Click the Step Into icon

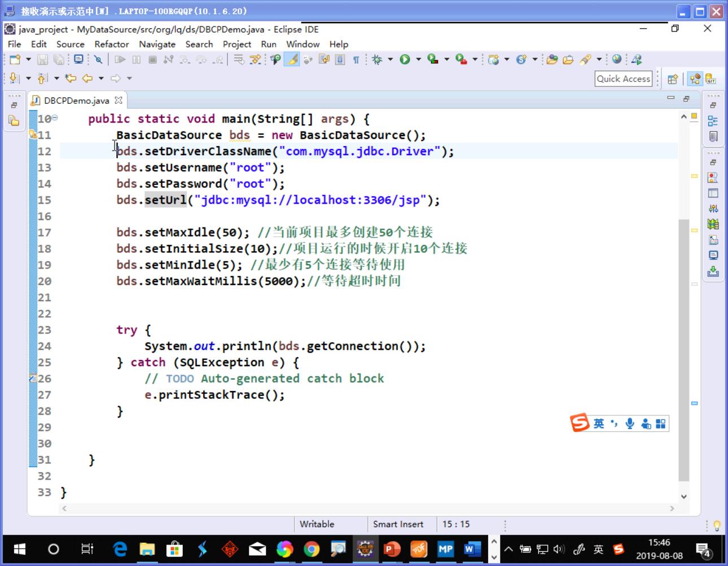coord(185,59)
